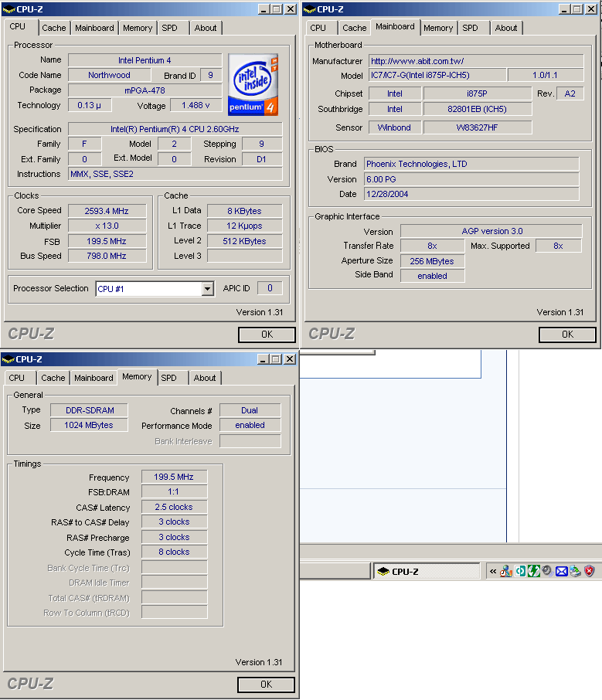602x700 pixels.
Task: Click OK in the Motherboard CPU-Z window
Action: (567, 335)
